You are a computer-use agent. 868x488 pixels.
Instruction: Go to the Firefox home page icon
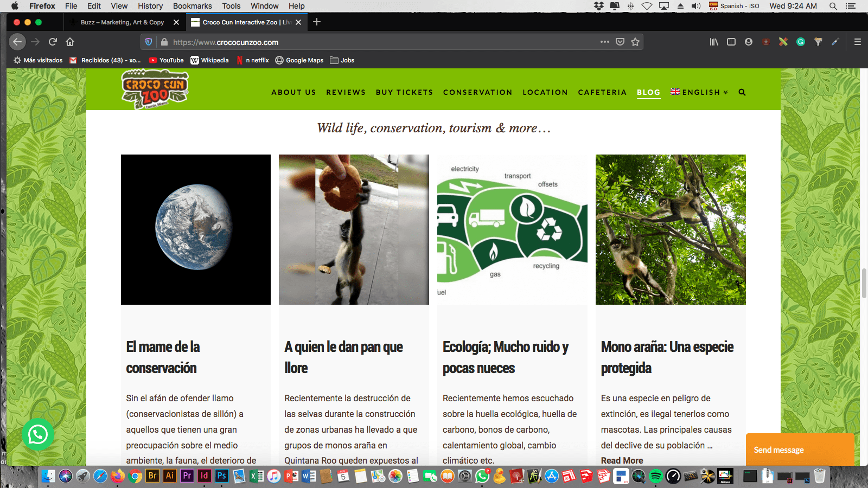click(70, 42)
